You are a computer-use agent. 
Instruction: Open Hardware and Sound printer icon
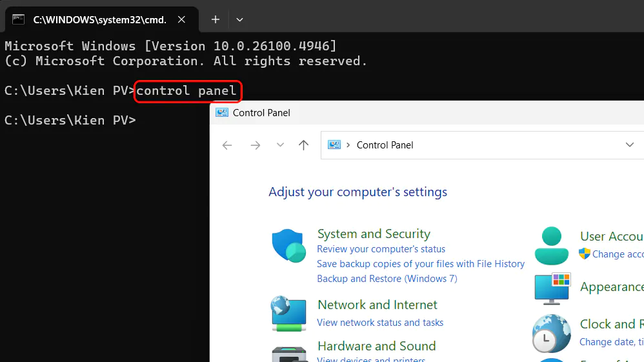(x=288, y=354)
